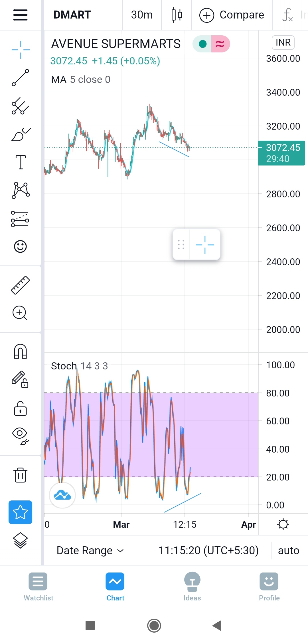Select the crosshair cursor tool in sidebar
The image size is (308, 644).
coord(21,50)
